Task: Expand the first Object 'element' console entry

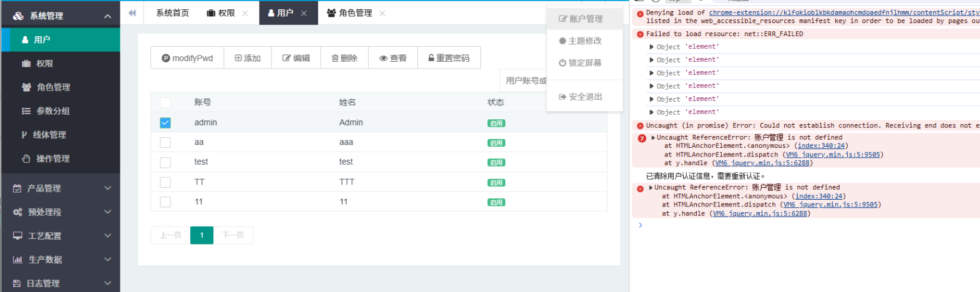Action: coord(652,47)
